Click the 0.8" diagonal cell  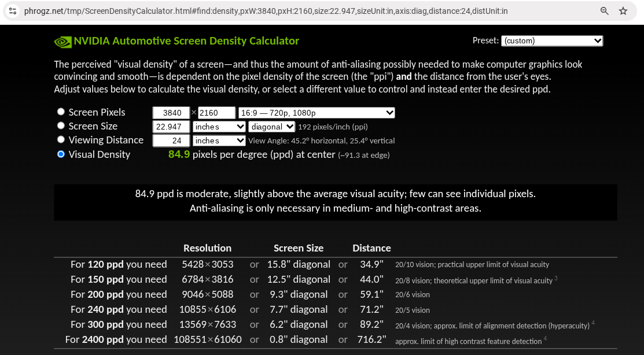coord(299,339)
